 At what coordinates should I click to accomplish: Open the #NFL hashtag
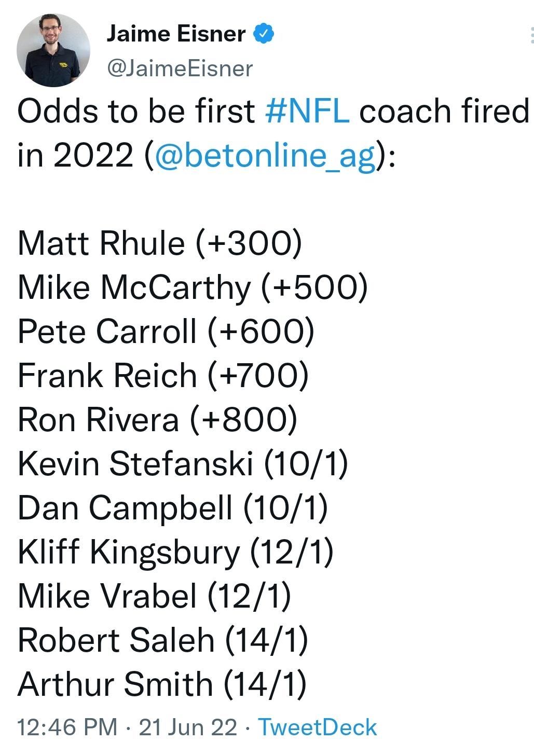tap(307, 111)
